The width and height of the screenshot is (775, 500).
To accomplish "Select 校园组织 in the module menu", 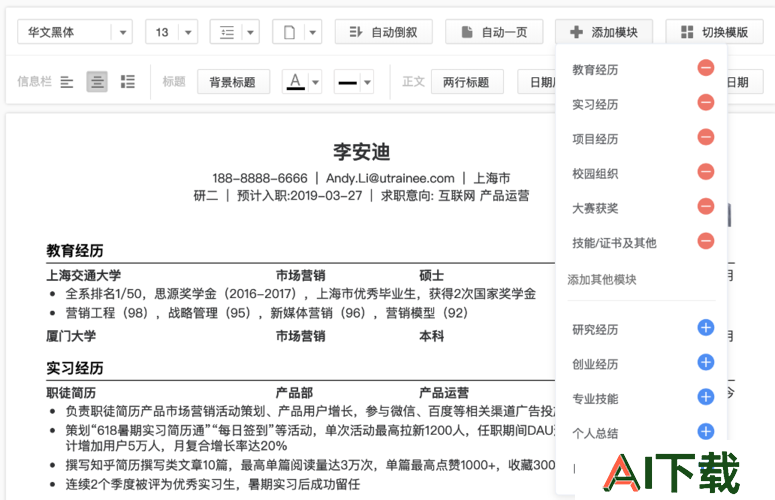I will click(x=595, y=173).
